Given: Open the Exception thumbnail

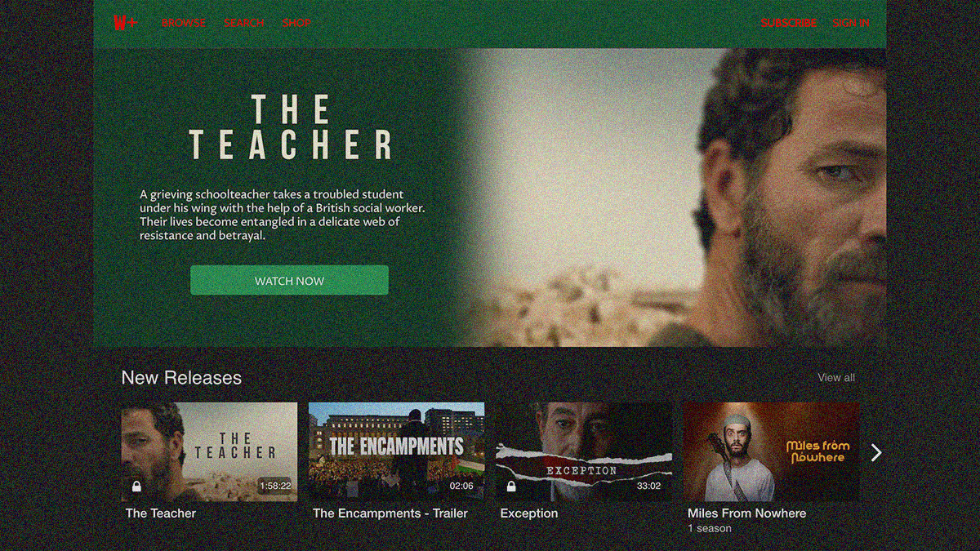Looking at the screenshot, I should [584, 451].
